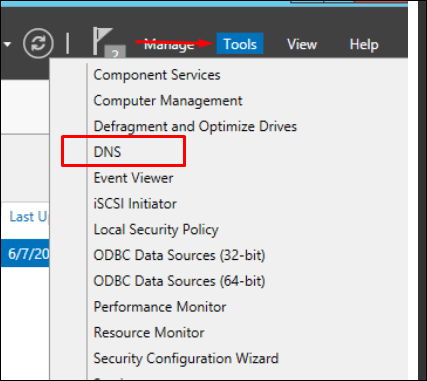Select the Tools menu
The height and width of the screenshot is (381, 427).
(x=240, y=44)
